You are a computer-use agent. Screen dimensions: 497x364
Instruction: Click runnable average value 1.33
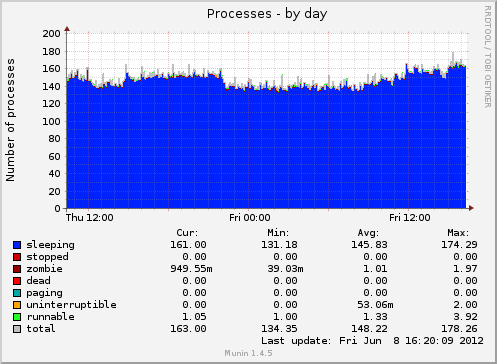[x=375, y=317]
